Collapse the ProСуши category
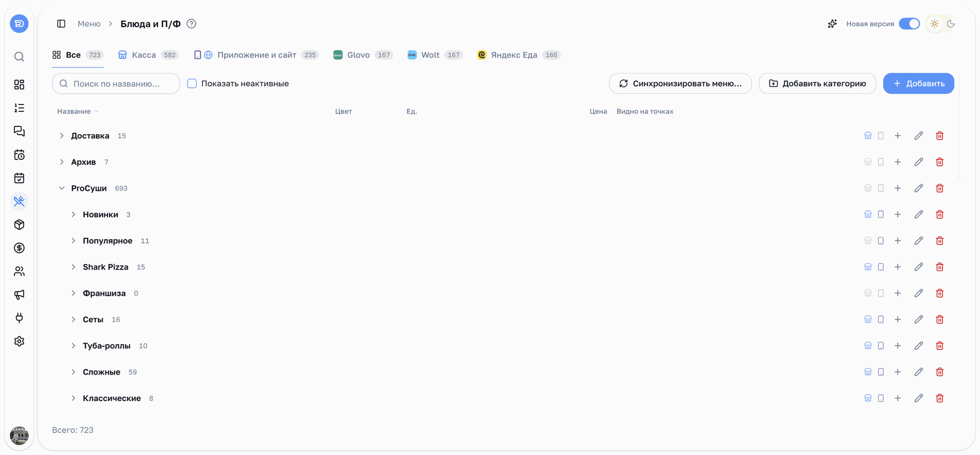The image size is (980, 455). point(62,188)
